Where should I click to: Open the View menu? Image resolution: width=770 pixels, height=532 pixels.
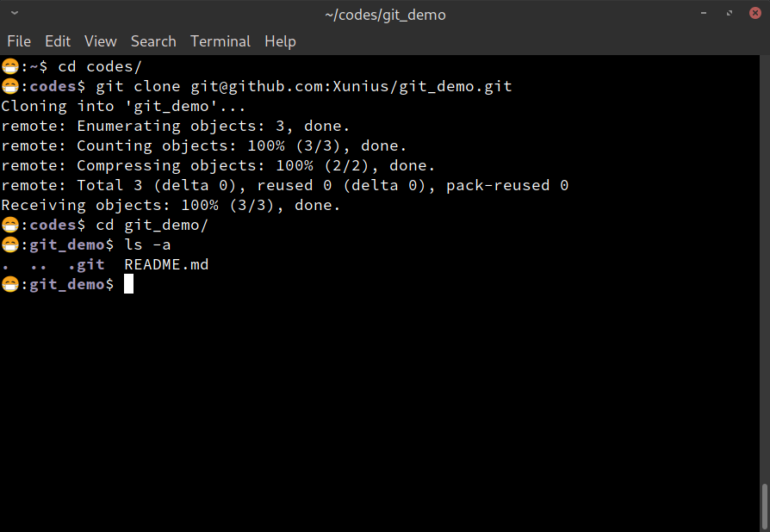(x=100, y=41)
